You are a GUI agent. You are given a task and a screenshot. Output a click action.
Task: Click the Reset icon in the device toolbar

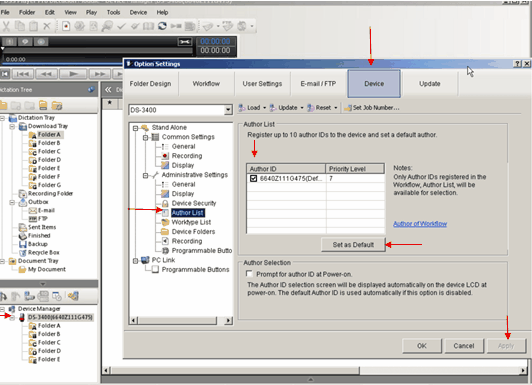pyautogui.click(x=310, y=108)
